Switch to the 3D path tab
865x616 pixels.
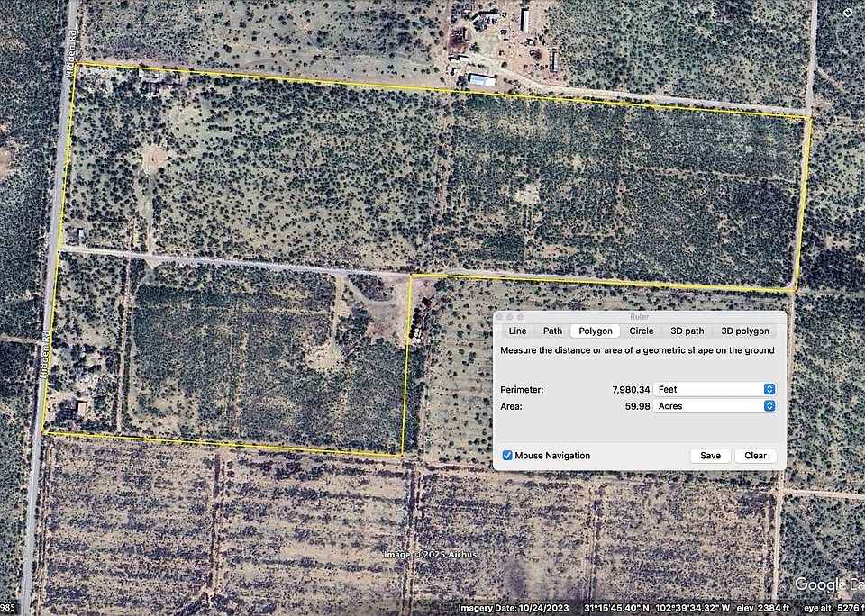[689, 331]
